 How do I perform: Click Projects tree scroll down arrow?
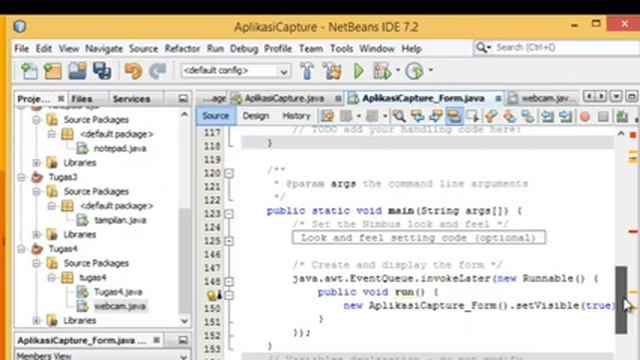(x=184, y=321)
